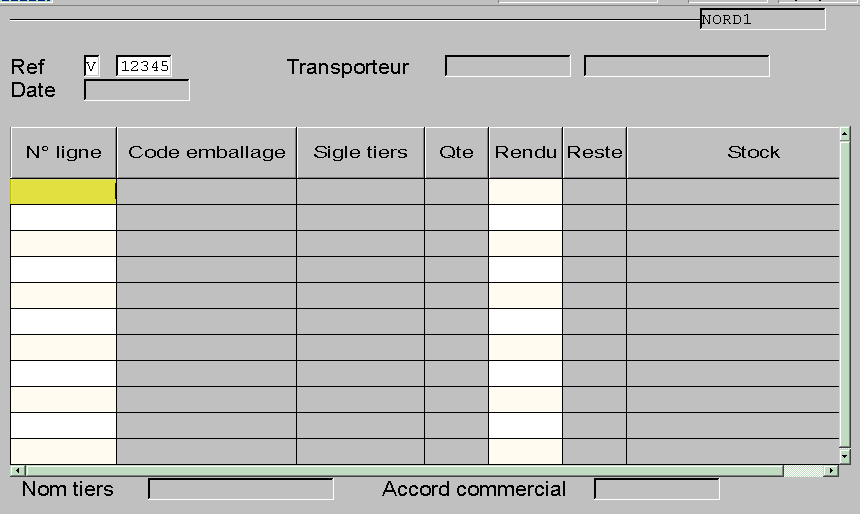Viewport: 860px width, 514px height.
Task: Click the Ref number field showing 12345
Action: click(x=144, y=66)
